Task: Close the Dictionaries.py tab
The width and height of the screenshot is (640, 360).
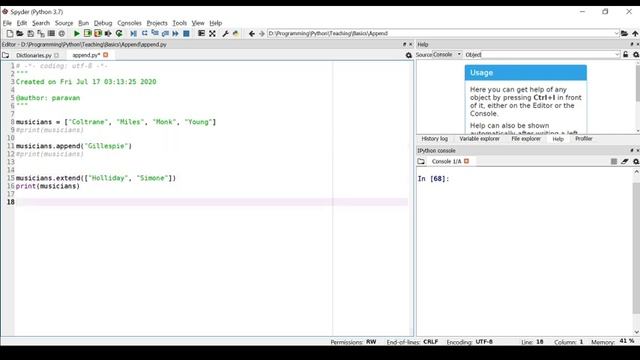Action: (x=57, y=55)
